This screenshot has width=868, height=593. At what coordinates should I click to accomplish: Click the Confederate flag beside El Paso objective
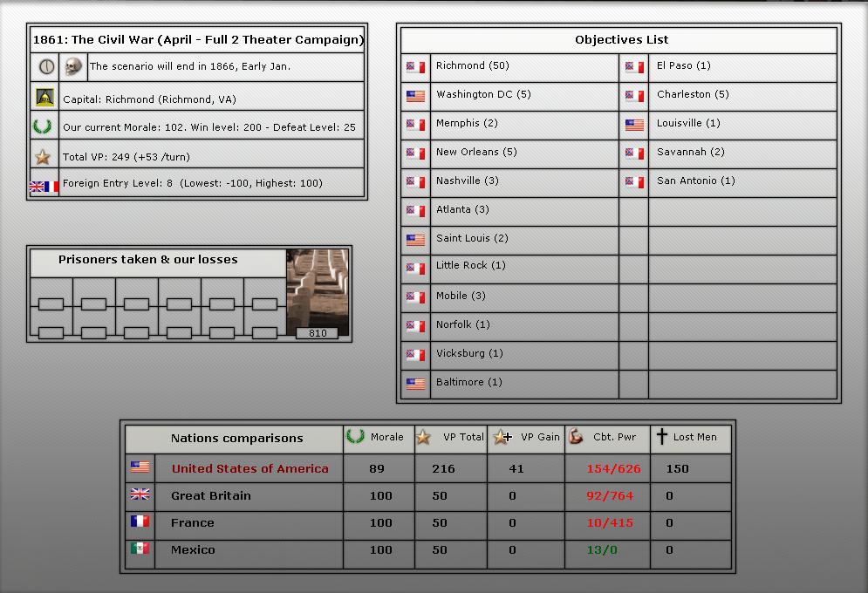635,67
